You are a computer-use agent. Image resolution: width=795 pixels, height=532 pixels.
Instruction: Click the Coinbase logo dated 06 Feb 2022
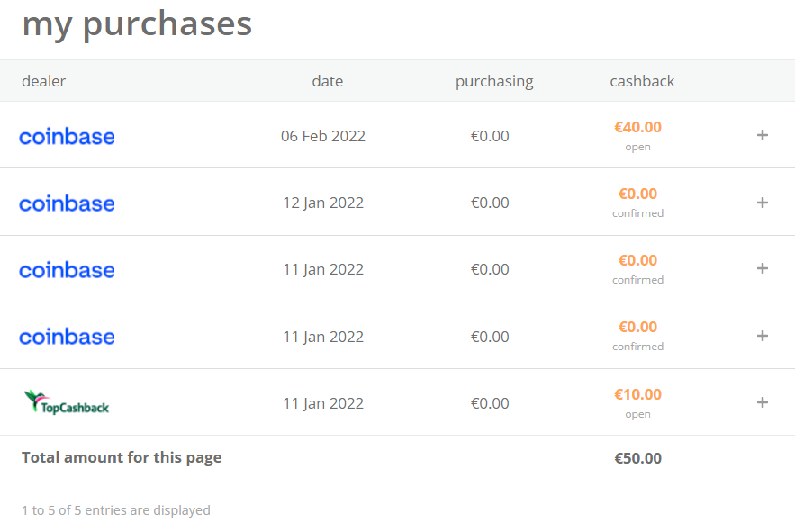[67, 137]
